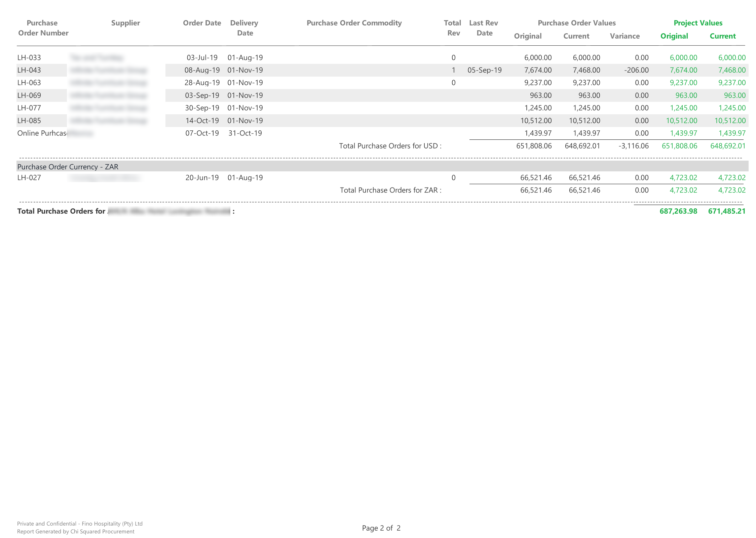Screen dimensions: 756x538
Task: Click the LH-033 purchase order number
Action: (x=29, y=57)
